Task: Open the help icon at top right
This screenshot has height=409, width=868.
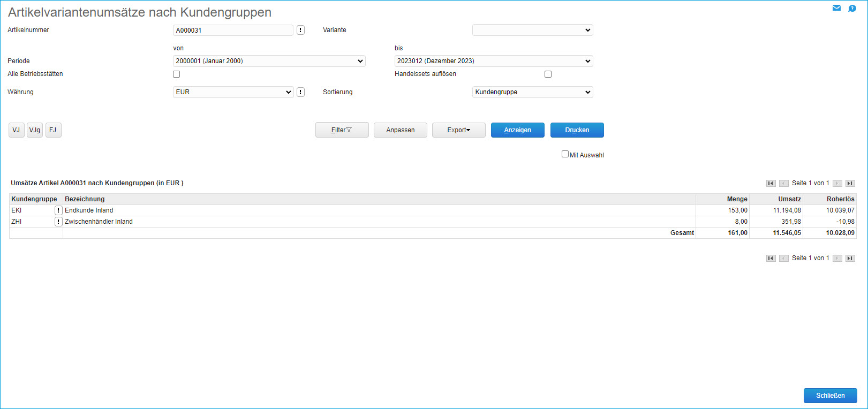Action: [x=852, y=8]
